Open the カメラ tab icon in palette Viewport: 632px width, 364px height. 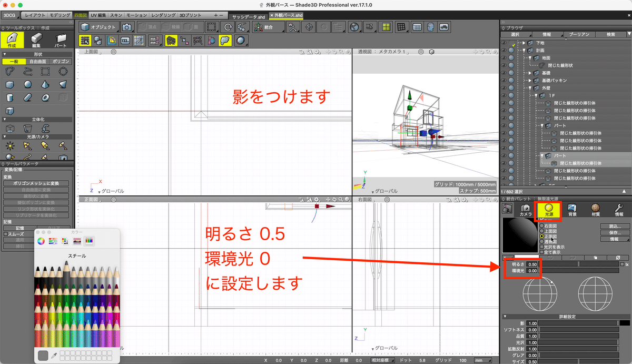525,211
